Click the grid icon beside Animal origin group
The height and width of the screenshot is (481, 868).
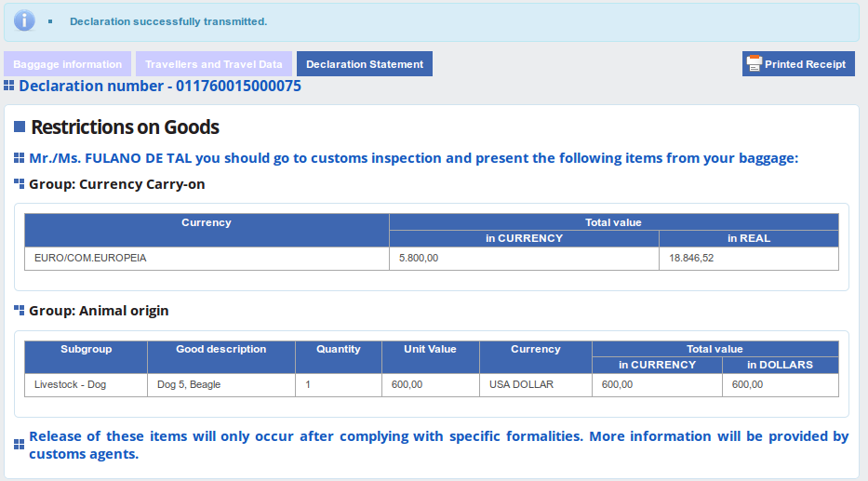(19, 311)
